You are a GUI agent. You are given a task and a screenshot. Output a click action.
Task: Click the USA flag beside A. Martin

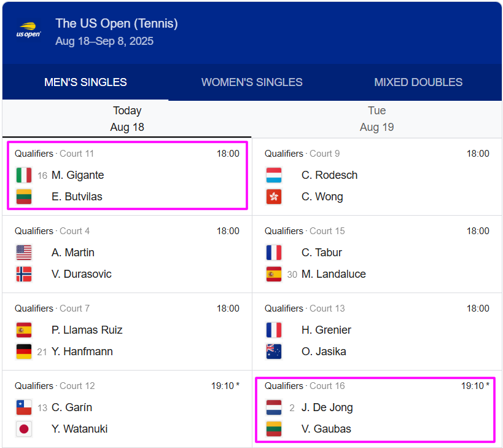coord(24,253)
